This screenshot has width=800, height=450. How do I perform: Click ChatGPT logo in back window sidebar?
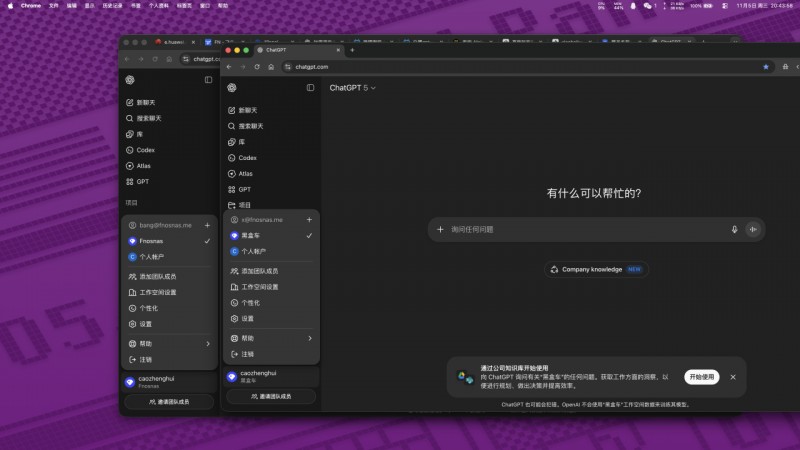pos(130,80)
